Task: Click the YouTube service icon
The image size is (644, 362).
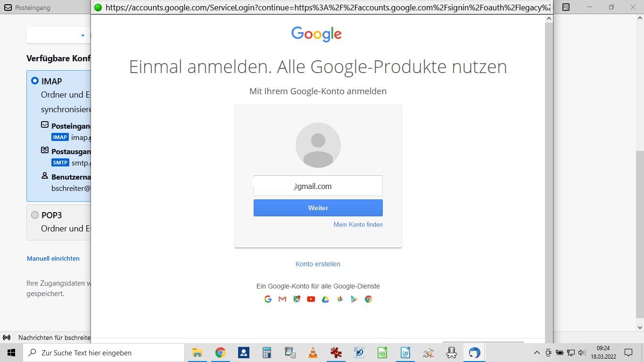Action: (311, 299)
